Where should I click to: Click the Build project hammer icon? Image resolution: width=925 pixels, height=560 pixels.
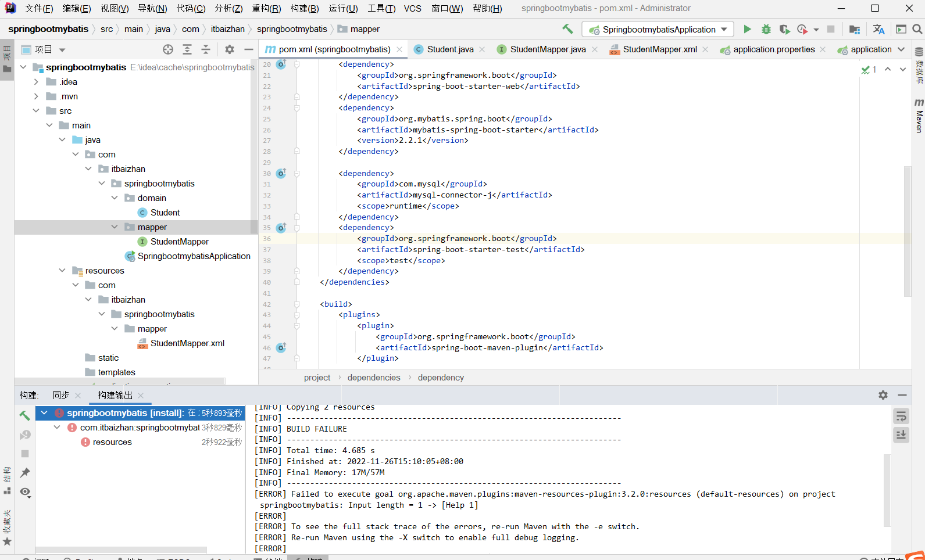[x=567, y=29]
